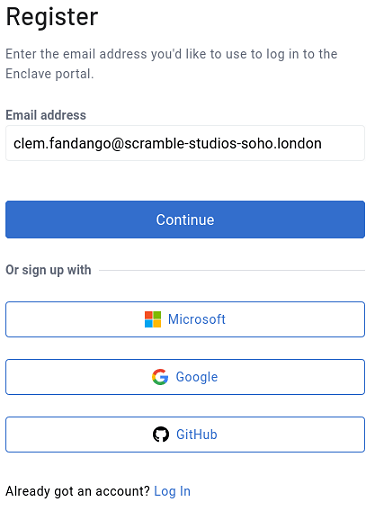Choose the Google sign-up text label
The image size is (375, 511).
(197, 377)
